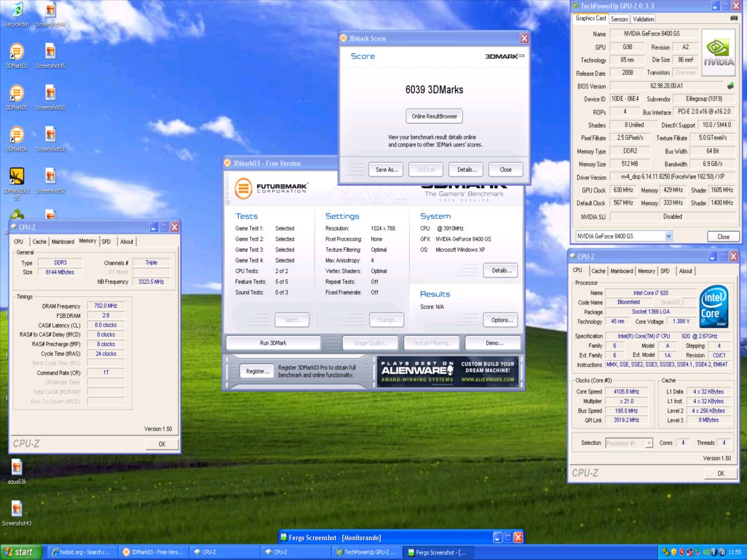Click the Intel Core i7 logo in CPU-Z
The image size is (747, 560).
(x=713, y=306)
